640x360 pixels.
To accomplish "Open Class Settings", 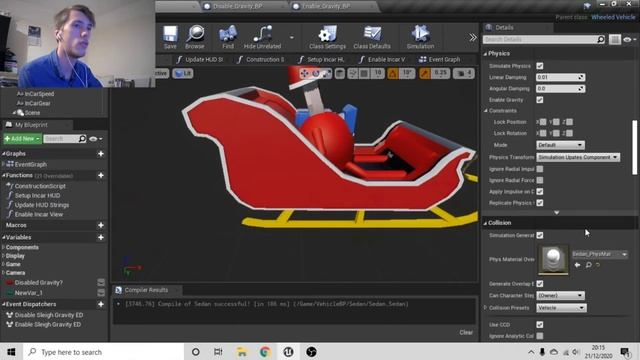I will point(327,37).
